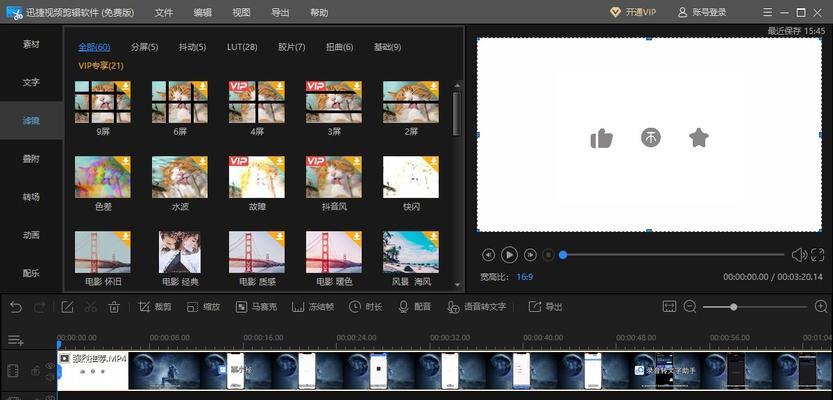Screen dimensions: 833x400
Task: Step back to previous frame
Action: coord(488,255)
